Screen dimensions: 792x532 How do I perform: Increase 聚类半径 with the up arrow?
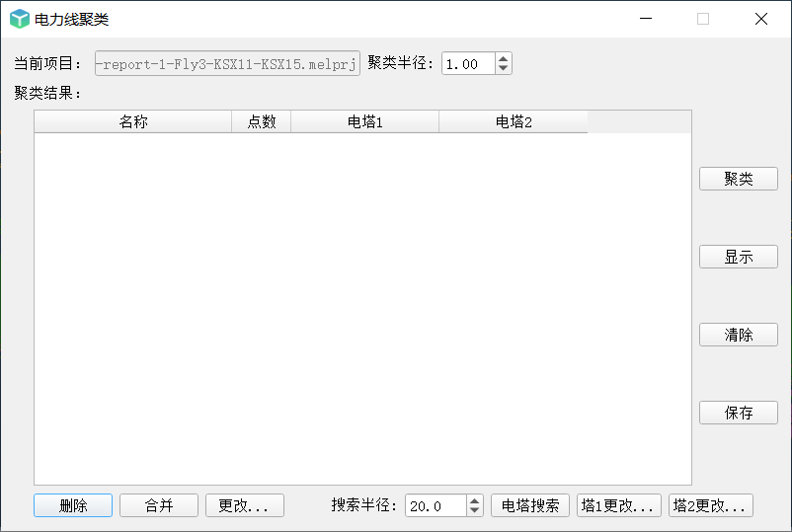point(503,58)
